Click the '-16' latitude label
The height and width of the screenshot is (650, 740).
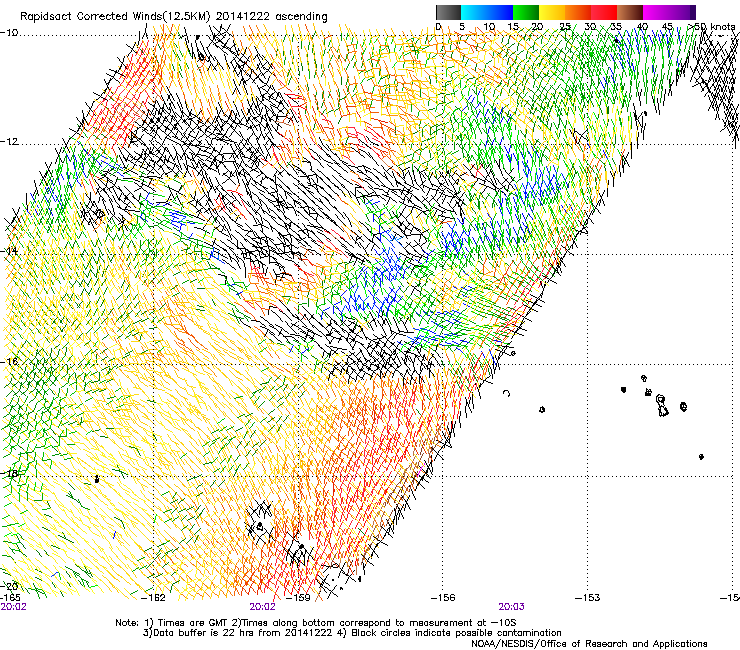pos(9,362)
